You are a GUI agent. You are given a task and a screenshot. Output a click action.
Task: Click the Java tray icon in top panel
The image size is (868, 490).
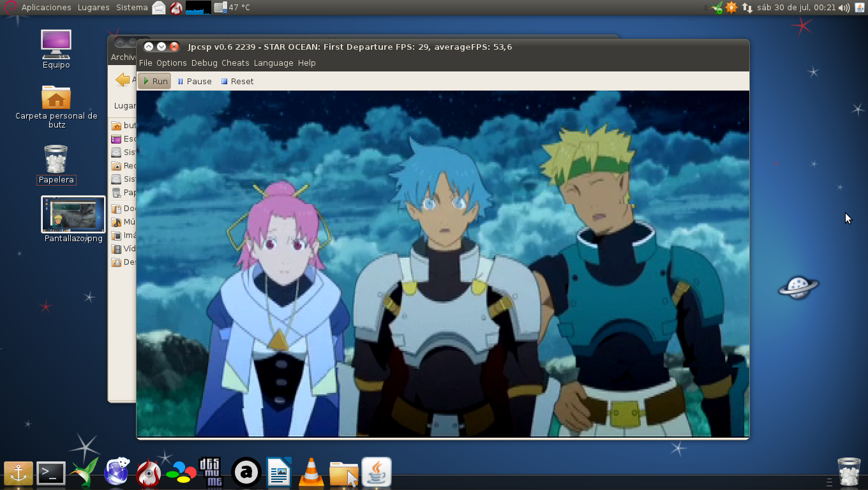858,8
